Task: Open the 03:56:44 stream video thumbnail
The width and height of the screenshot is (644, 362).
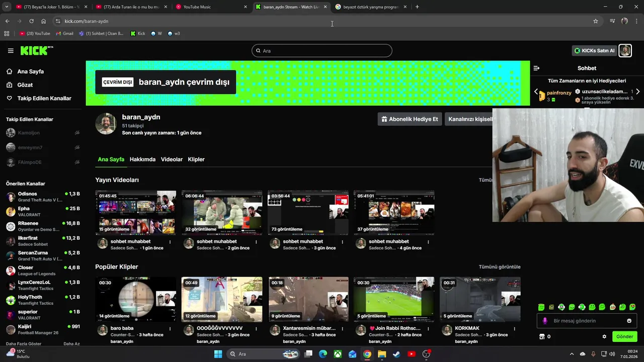Action: click(x=308, y=212)
